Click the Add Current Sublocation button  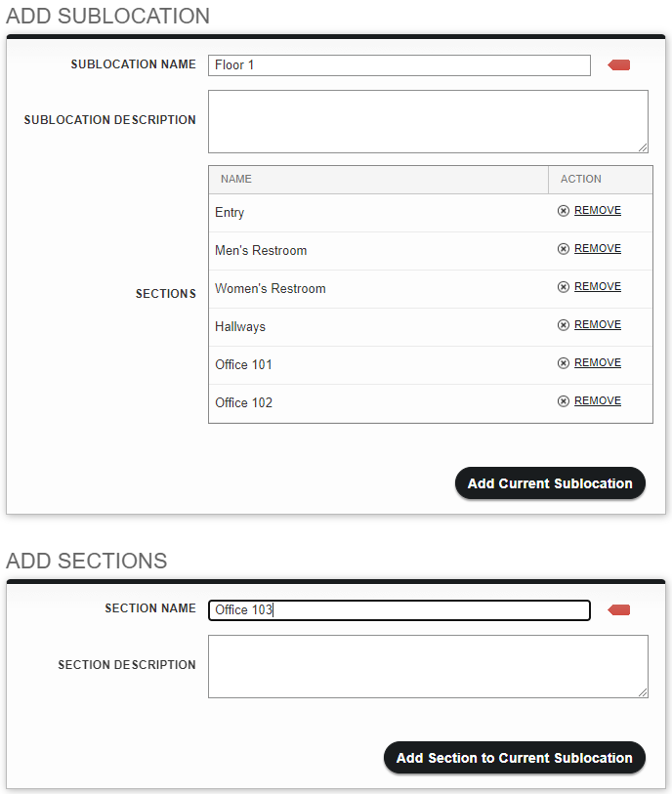click(x=550, y=483)
